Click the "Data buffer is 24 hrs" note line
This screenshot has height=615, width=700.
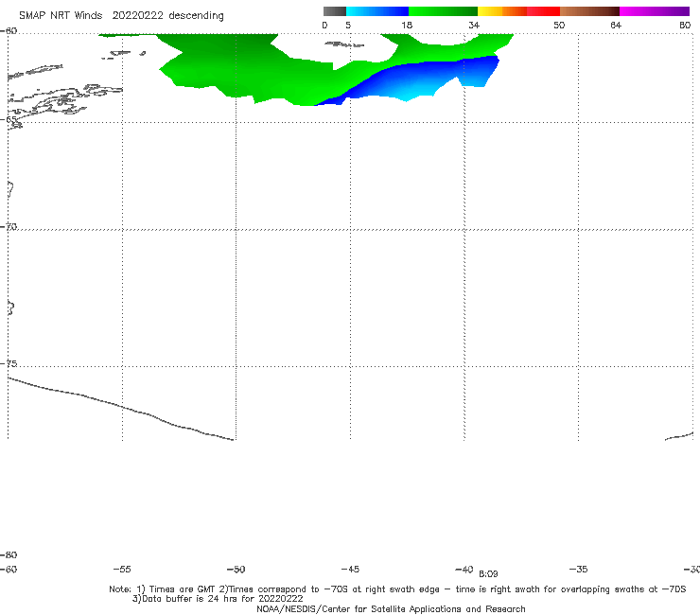pyautogui.click(x=218, y=599)
